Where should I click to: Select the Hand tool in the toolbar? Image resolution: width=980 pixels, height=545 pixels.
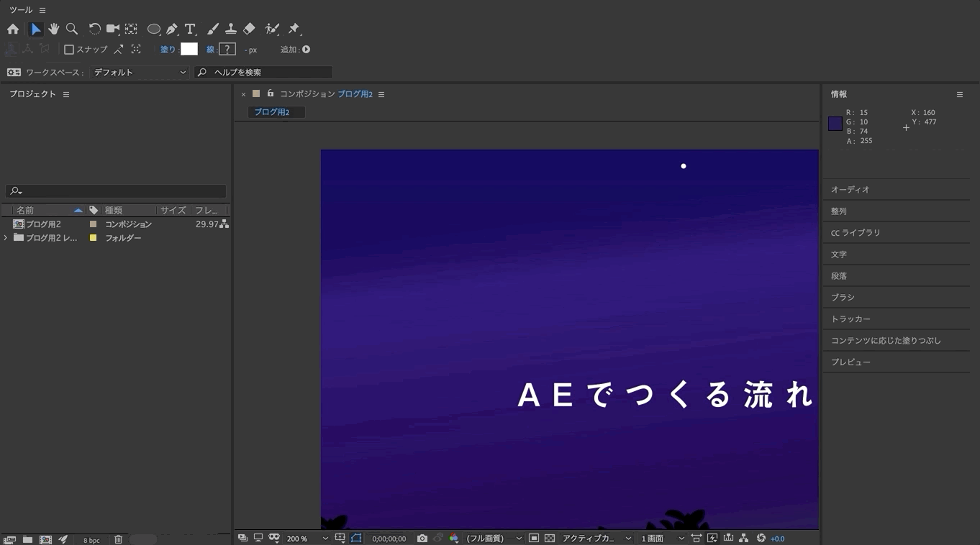[55, 29]
